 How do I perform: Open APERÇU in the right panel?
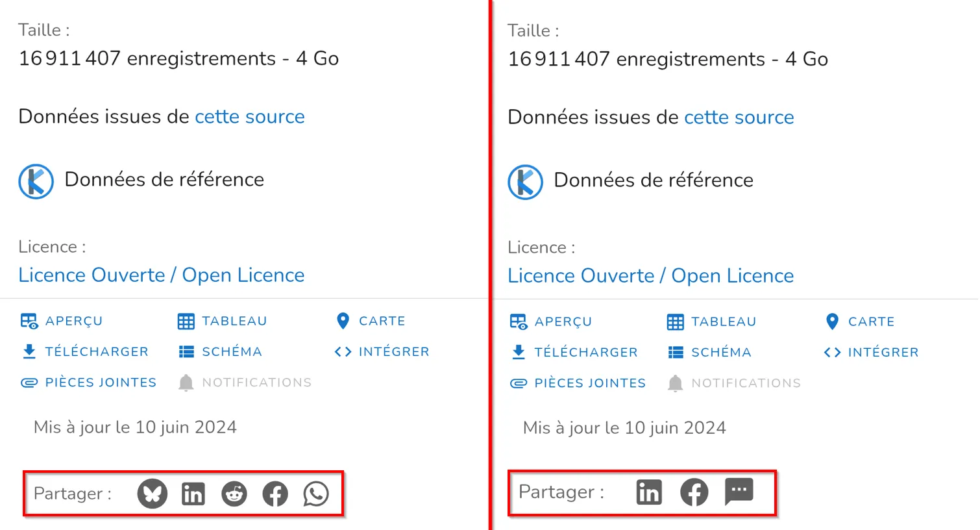click(551, 322)
